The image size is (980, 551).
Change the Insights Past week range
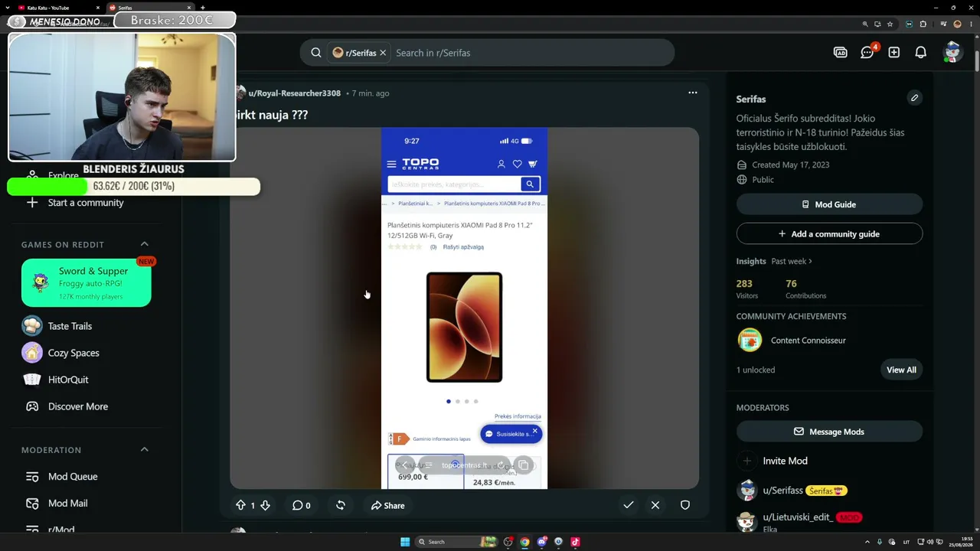[792, 261]
